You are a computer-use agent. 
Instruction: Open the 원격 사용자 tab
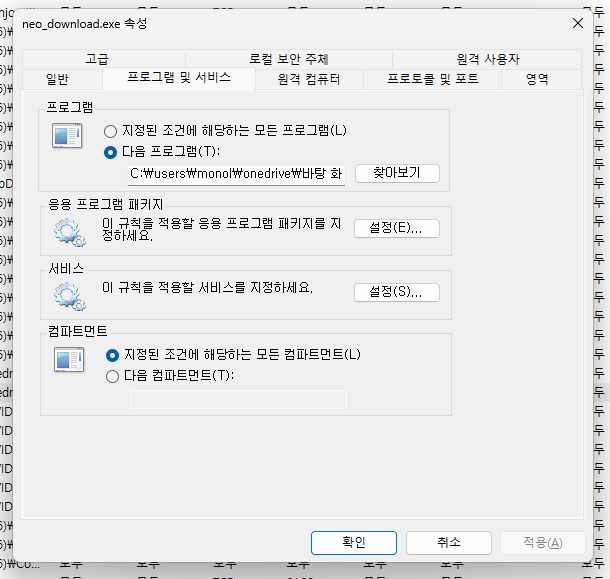coord(488,60)
